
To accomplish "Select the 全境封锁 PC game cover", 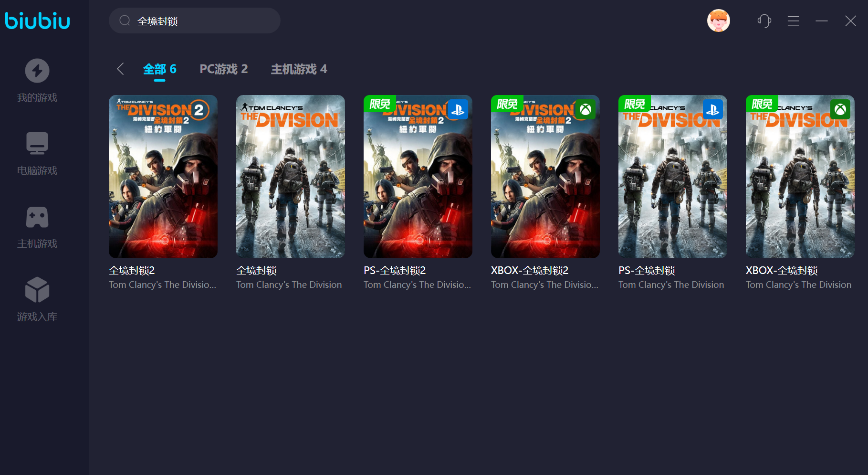I will click(291, 177).
